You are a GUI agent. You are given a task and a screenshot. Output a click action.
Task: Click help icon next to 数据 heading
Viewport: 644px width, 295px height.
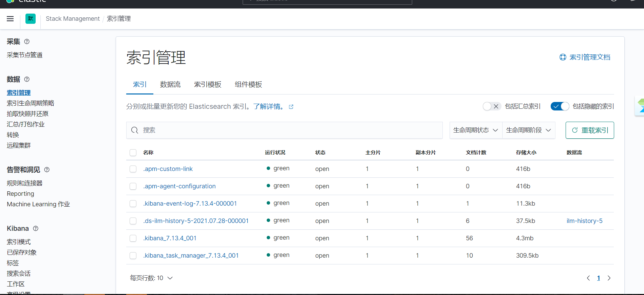coord(27,79)
